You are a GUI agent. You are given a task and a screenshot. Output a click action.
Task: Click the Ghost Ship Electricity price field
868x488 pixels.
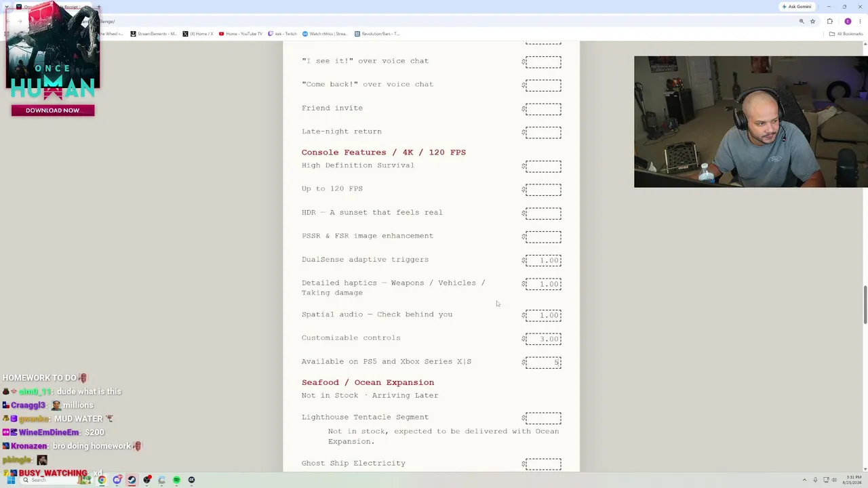[x=543, y=464]
